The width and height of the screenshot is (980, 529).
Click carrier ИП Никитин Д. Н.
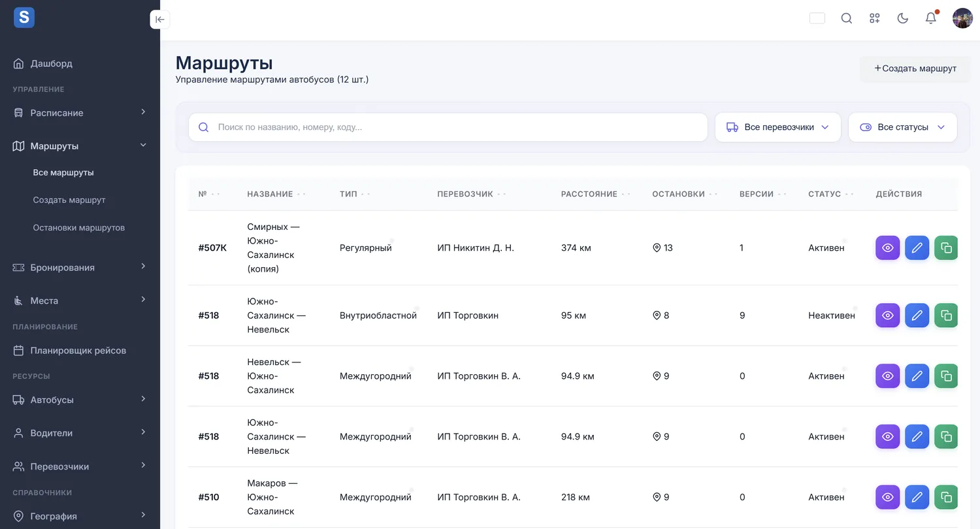coord(476,248)
